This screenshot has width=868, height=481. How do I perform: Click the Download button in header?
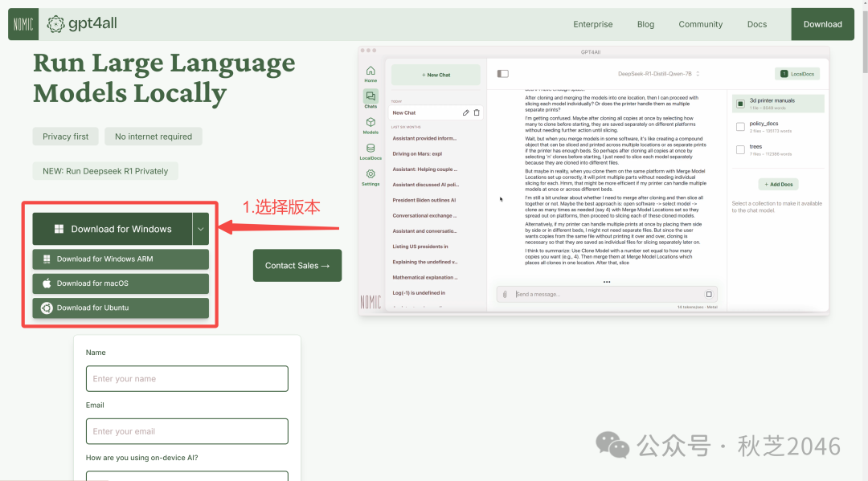point(823,24)
